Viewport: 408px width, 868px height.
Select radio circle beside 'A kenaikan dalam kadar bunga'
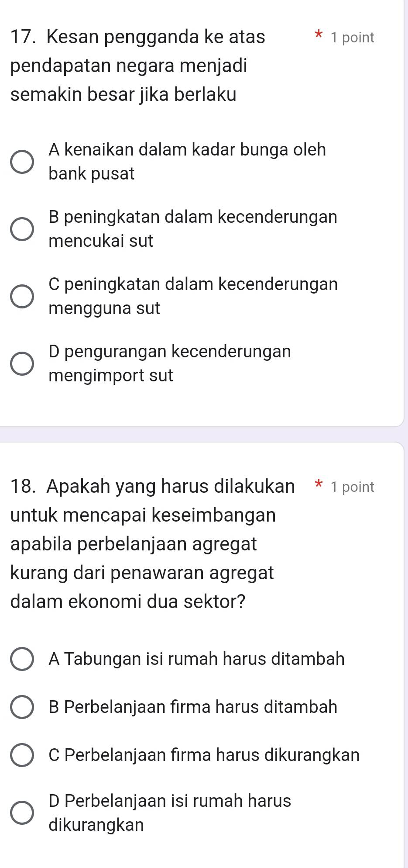[22, 162]
